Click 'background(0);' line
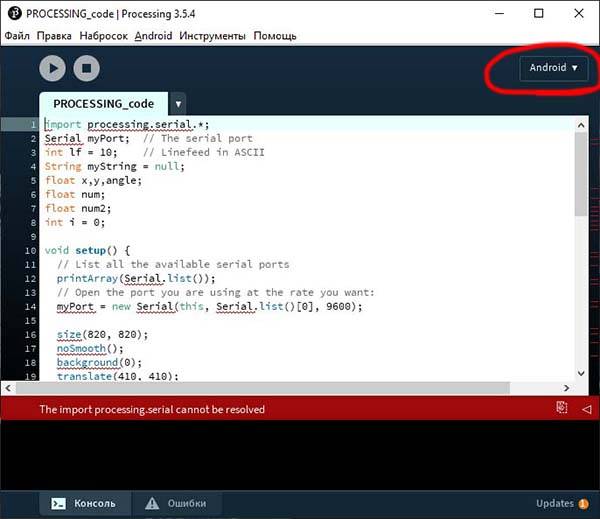This screenshot has height=519, width=600. pyautogui.click(x=99, y=362)
